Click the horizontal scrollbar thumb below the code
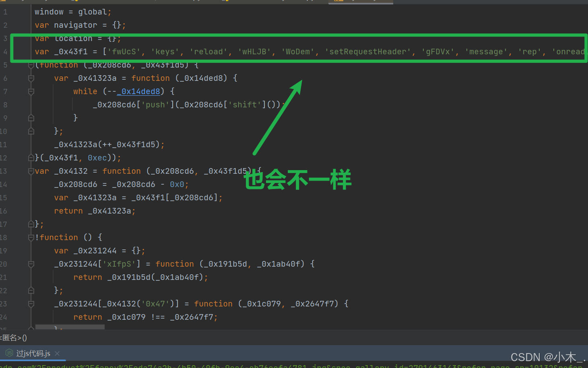Image resolution: width=588 pixels, height=368 pixels. [70, 327]
